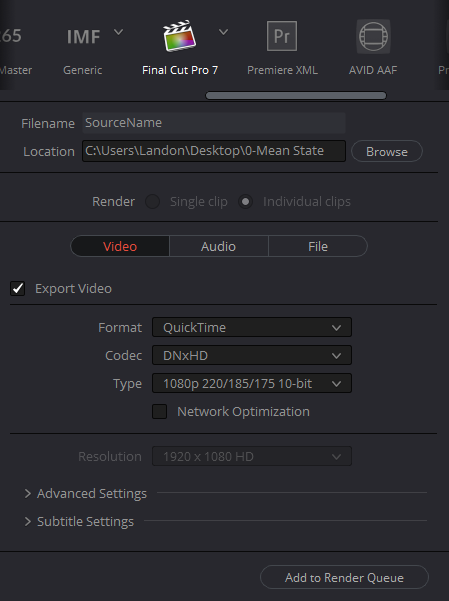Click the Location path field
The image size is (449, 601).
214,151
